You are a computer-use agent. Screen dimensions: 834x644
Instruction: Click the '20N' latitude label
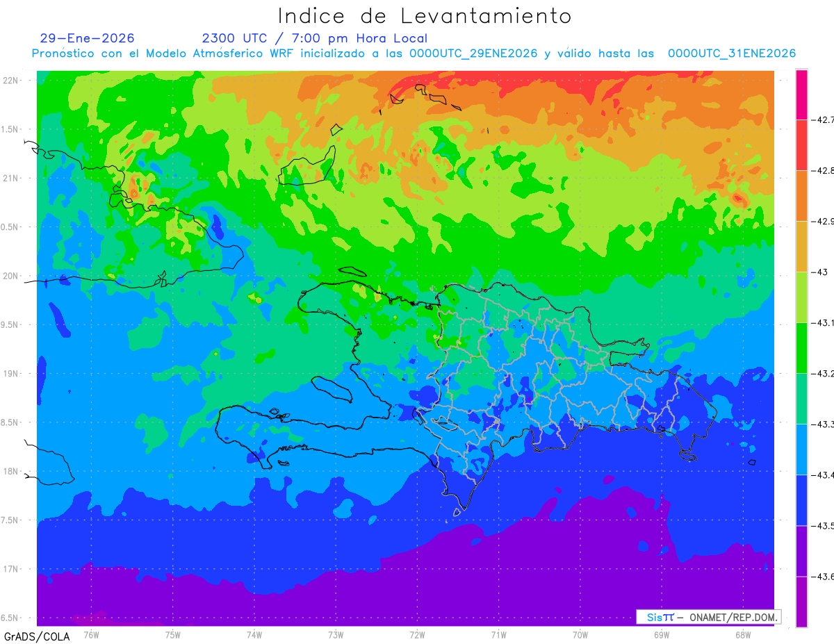point(11,276)
